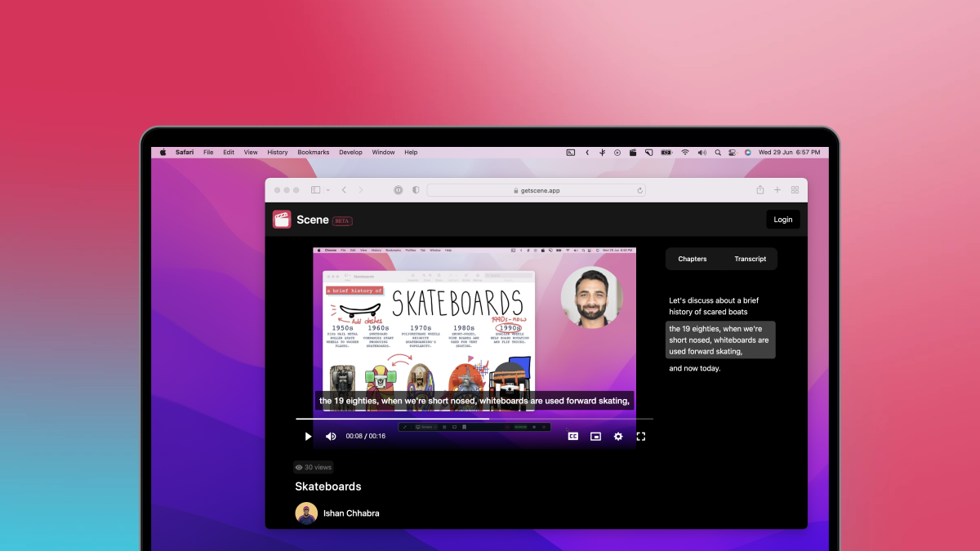Viewport: 980px width, 551px height.
Task: Click the 30 views counter
Action: point(314,468)
